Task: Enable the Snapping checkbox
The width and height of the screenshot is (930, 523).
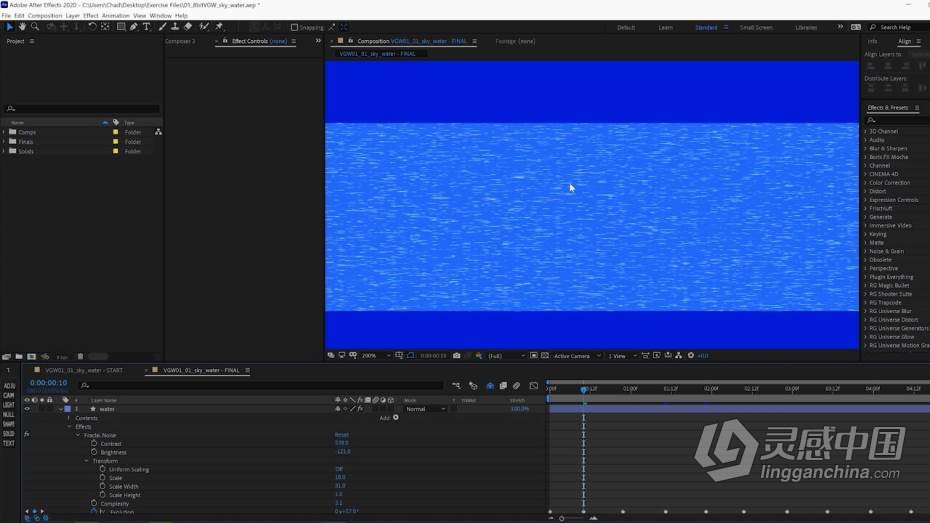Action: 294,27
